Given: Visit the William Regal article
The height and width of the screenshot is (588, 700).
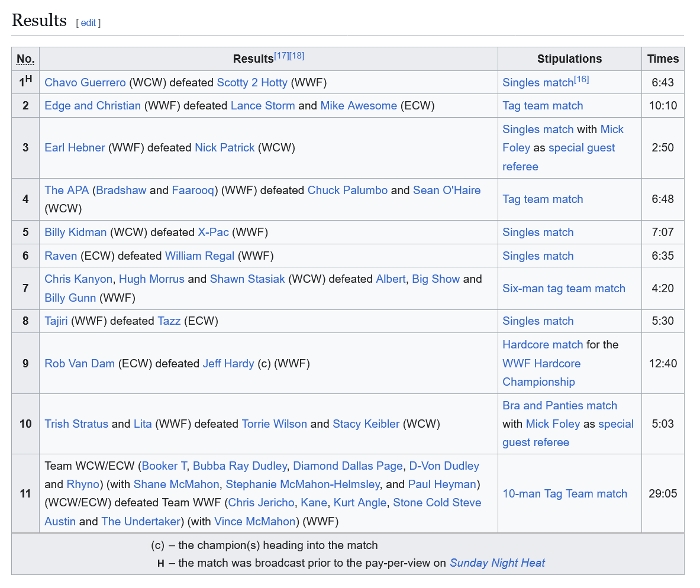Looking at the screenshot, I should tap(199, 256).
